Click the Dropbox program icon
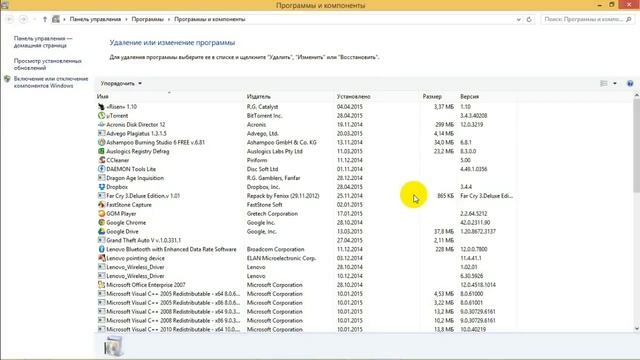640x360 pixels. click(101, 187)
